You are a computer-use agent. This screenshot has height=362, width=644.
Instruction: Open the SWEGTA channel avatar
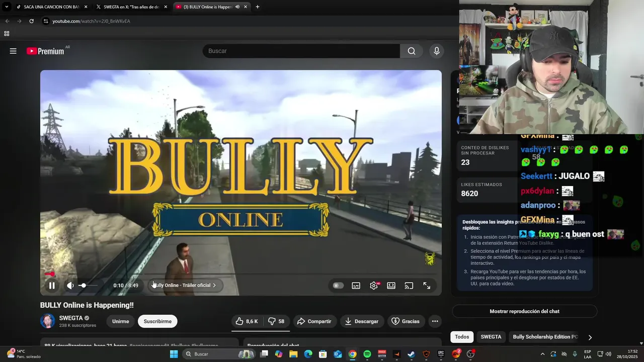48,321
